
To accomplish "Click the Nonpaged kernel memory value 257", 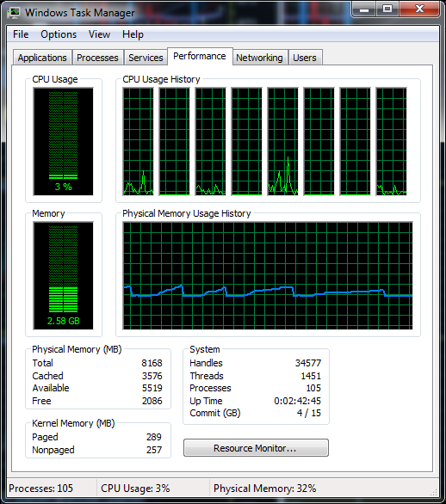I will click(x=154, y=450).
